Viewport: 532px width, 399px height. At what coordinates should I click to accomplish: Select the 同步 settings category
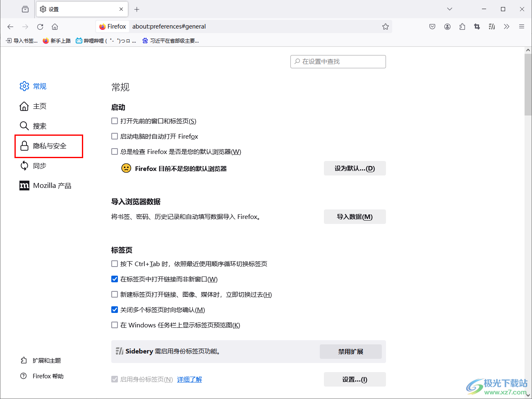[33, 166]
